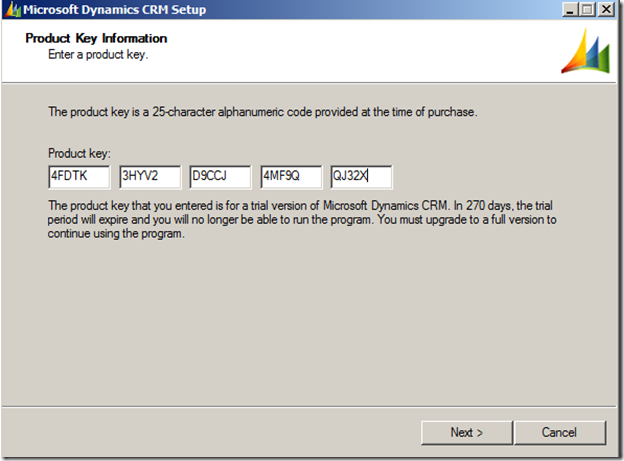Viewport: 624px width, 461px height.
Task: Click the Microsoft Dynamics logo in header
Action: point(585,51)
